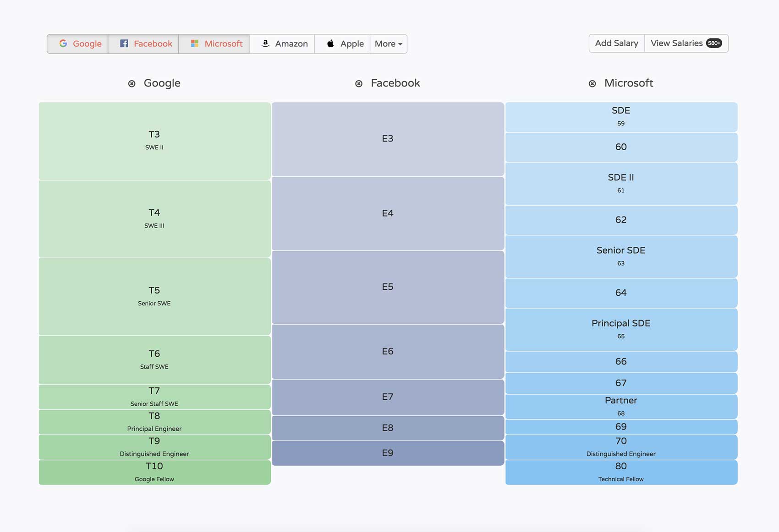Click the Google column heading text

tap(162, 83)
